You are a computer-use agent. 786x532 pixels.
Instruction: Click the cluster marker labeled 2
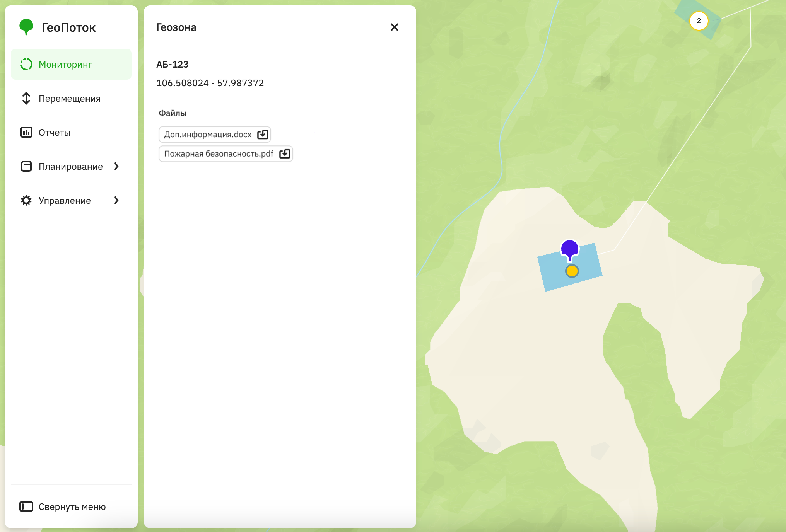pos(699,21)
